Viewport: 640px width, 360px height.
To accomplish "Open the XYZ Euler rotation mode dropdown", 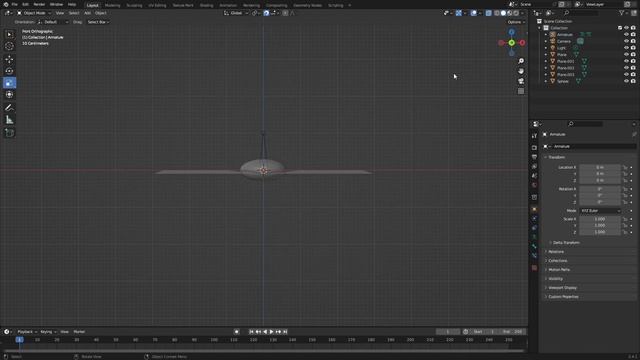I will pyautogui.click(x=600, y=211).
